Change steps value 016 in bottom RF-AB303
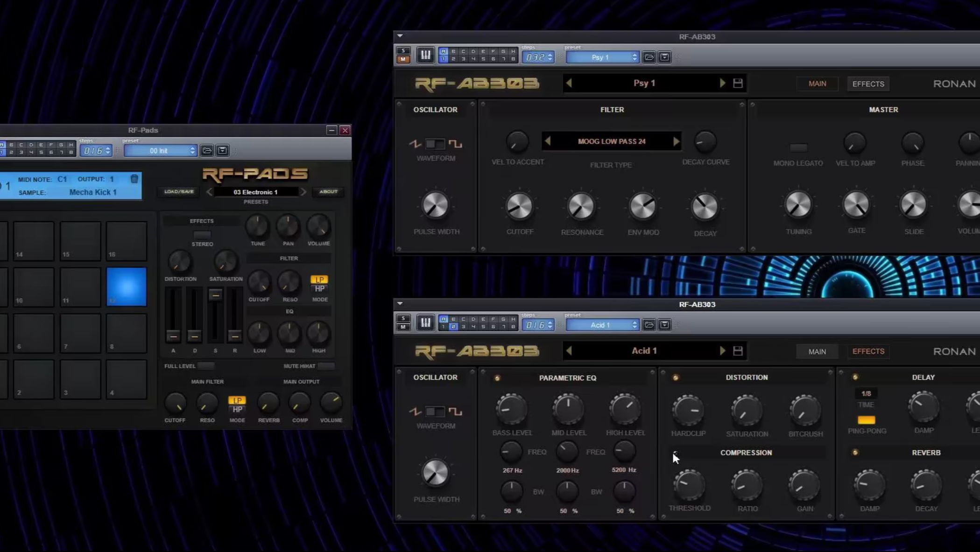The image size is (980, 552). coord(538,325)
